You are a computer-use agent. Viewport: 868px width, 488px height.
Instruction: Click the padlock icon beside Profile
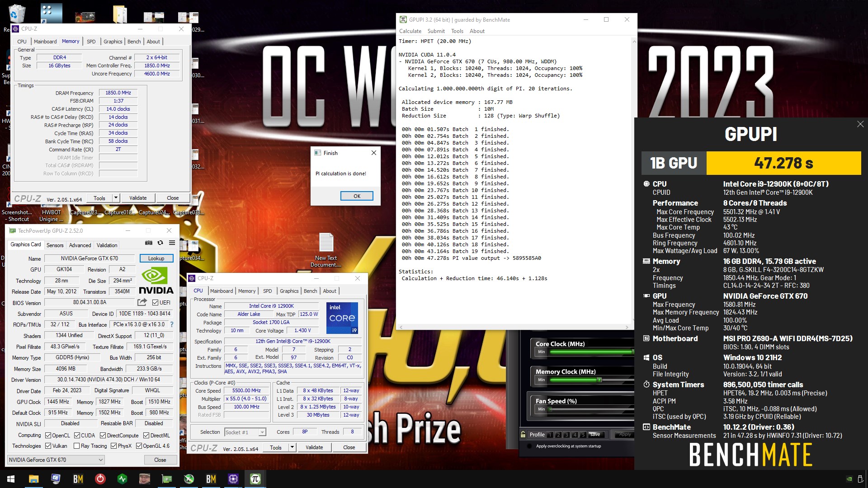coord(523,435)
